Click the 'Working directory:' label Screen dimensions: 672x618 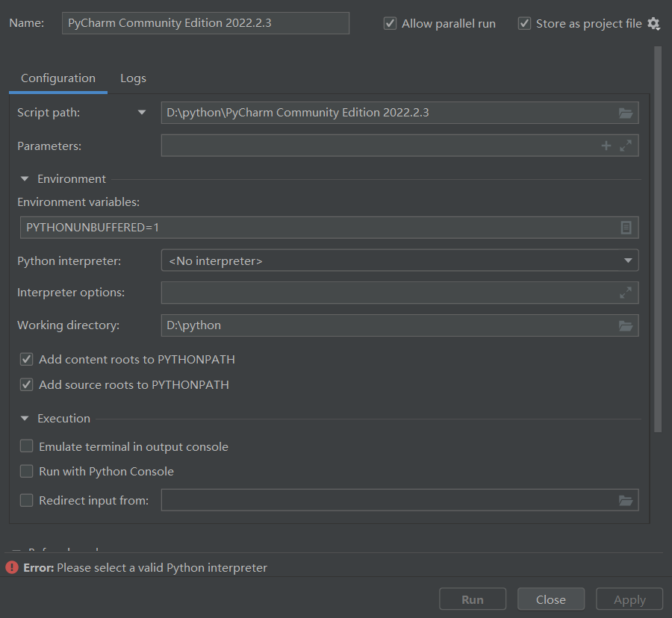(68, 325)
